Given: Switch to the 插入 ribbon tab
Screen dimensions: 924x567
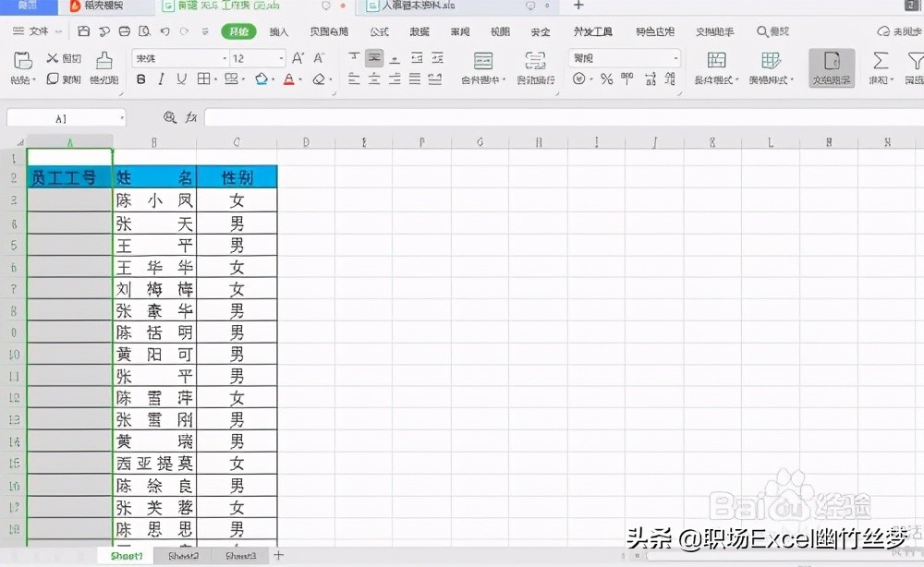Looking at the screenshot, I should 279,31.
